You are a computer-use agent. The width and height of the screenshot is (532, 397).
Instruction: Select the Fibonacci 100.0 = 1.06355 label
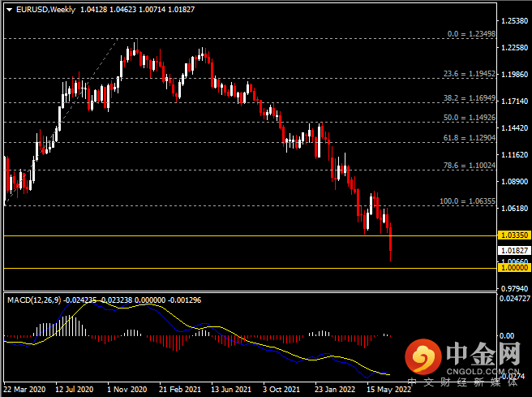coord(468,201)
